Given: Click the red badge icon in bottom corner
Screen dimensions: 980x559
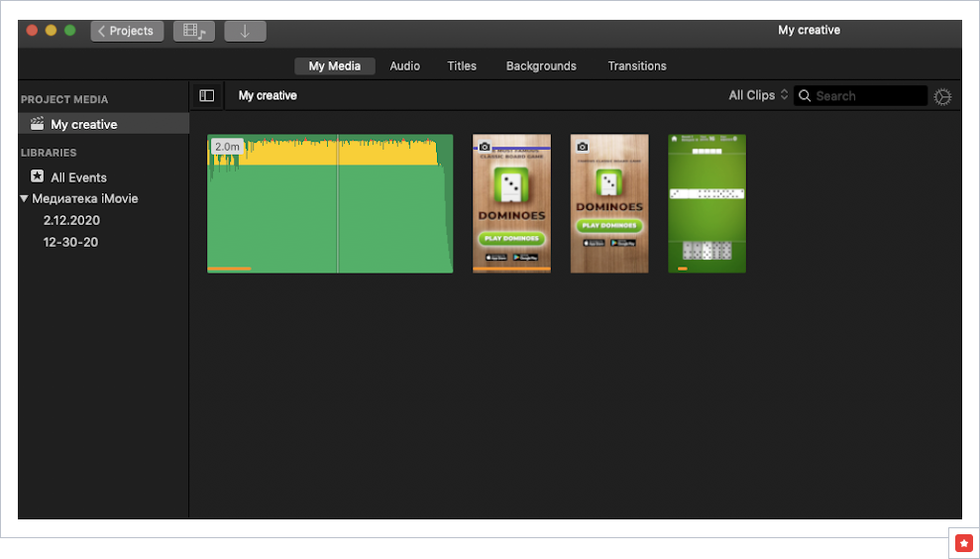Looking at the screenshot, I should pyautogui.click(x=963, y=543).
